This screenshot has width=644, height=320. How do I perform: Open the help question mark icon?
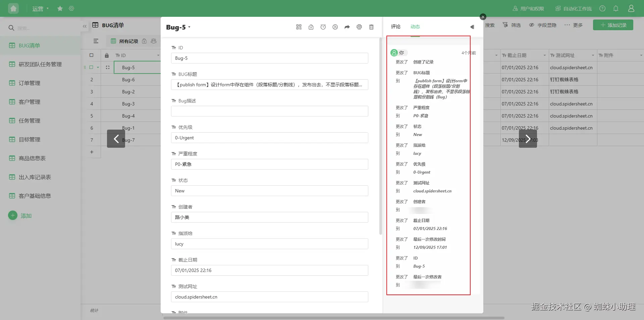[602, 8]
